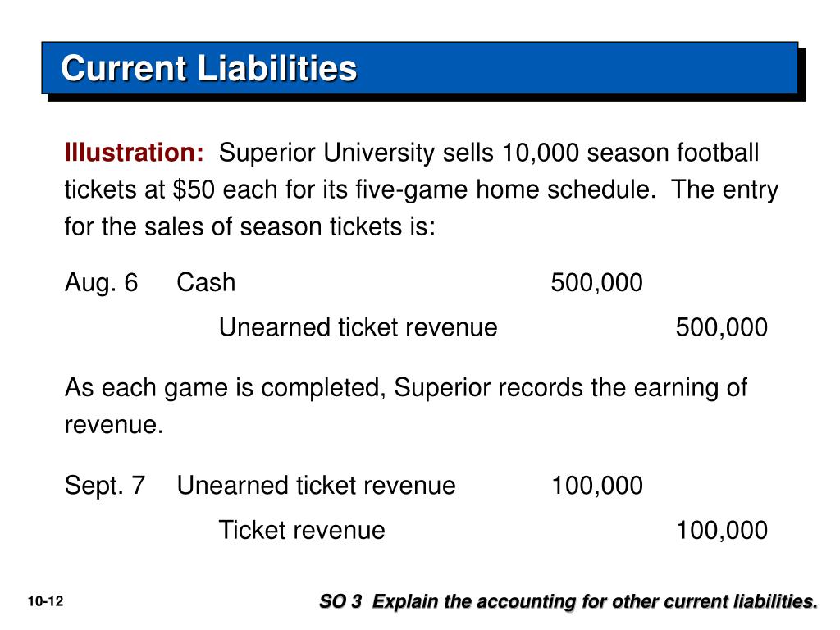Click the slide number 10-12
840x630 pixels.
pyautogui.click(x=46, y=601)
